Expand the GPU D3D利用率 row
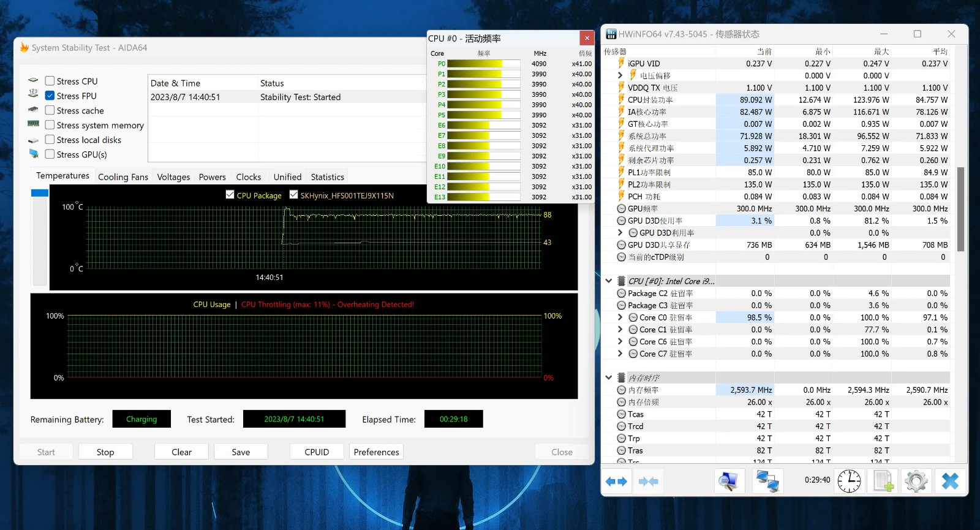The image size is (980, 530). point(620,233)
